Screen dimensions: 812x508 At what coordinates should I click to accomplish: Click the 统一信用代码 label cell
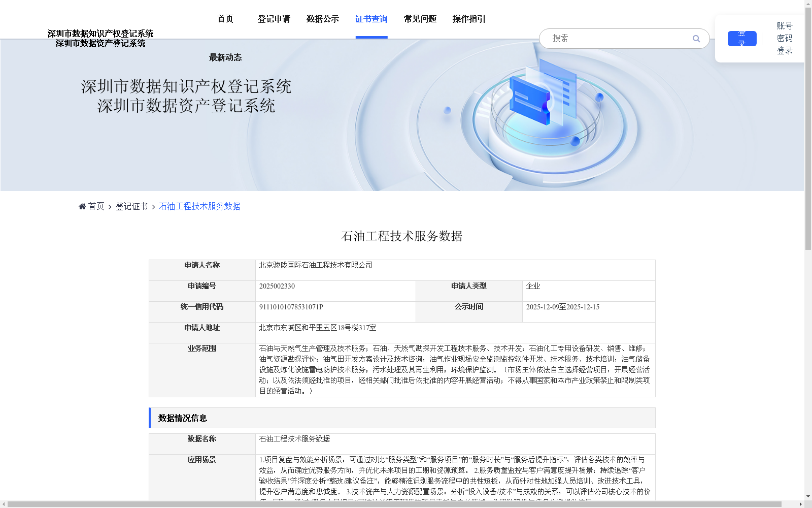[x=202, y=312]
